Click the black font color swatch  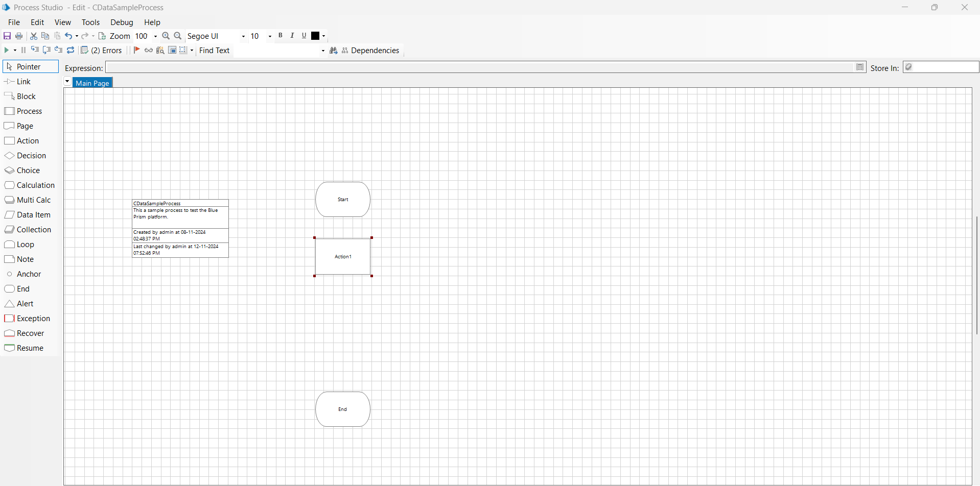point(315,36)
